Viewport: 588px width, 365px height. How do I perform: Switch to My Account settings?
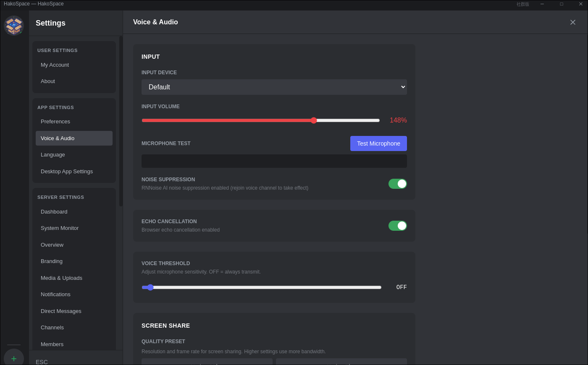coord(55,65)
